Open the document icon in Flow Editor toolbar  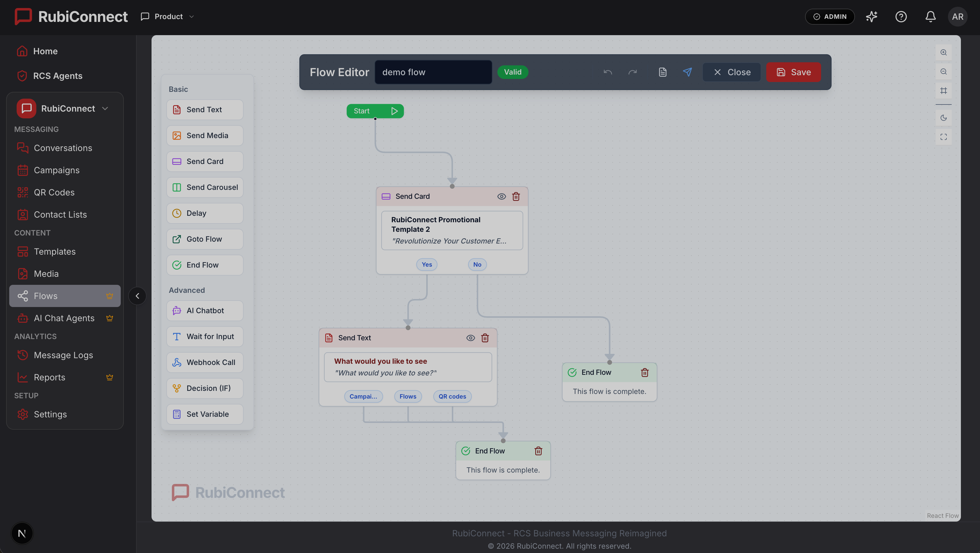coord(662,72)
